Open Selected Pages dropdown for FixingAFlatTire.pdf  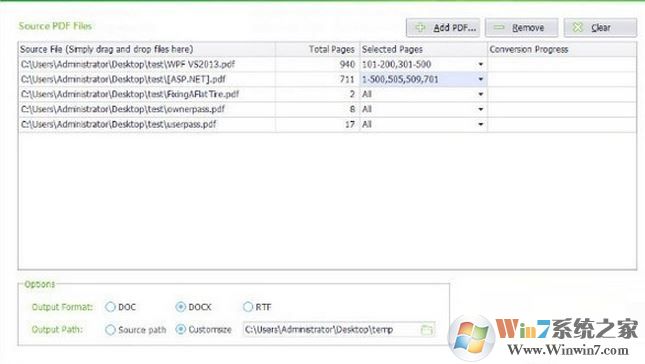click(x=480, y=95)
